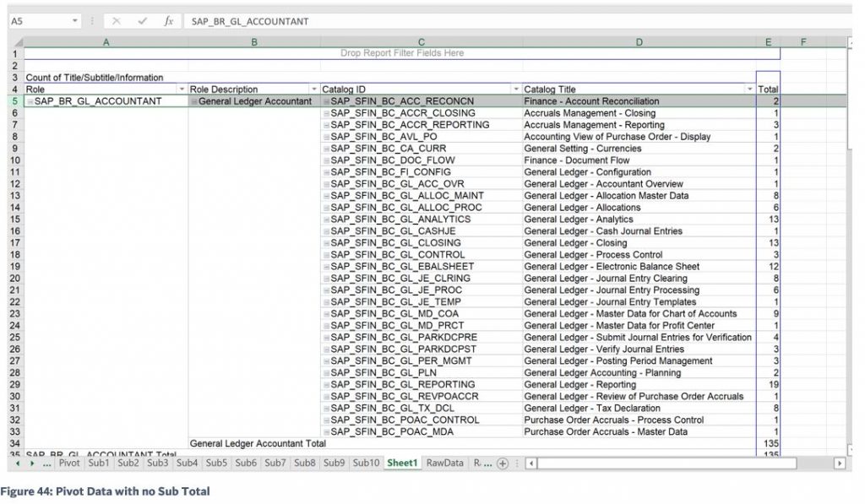Viewport: 865px width, 504px height.
Task: Open the insert function fx icon
Action: [x=168, y=21]
